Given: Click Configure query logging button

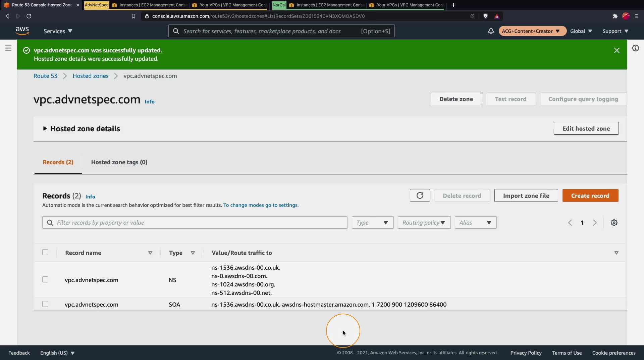Looking at the screenshot, I should point(583,99).
